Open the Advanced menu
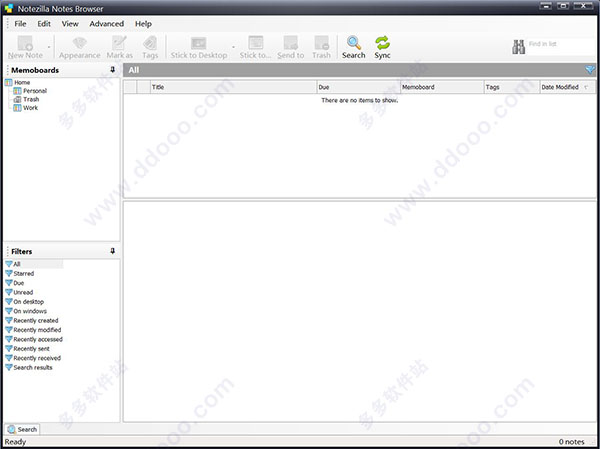This screenshot has height=449, width=600. 107,24
